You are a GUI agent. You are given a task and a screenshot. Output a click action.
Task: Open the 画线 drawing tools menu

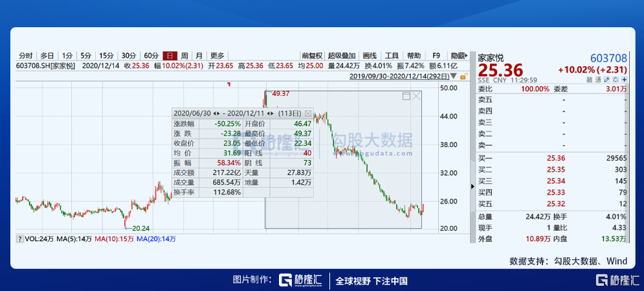tap(370, 56)
